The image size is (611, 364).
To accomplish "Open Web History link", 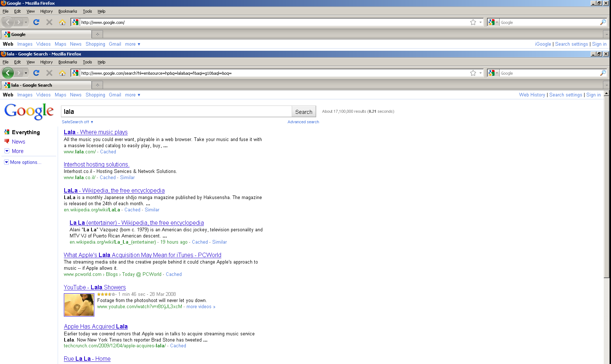I will [x=532, y=95].
